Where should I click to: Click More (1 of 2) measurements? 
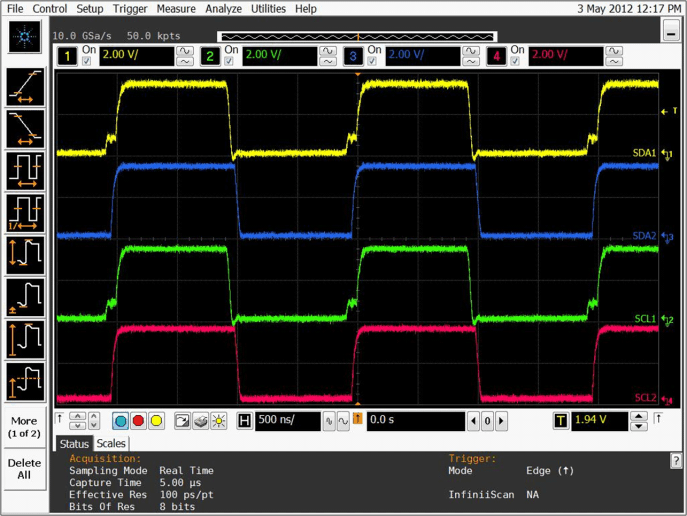[25, 427]
